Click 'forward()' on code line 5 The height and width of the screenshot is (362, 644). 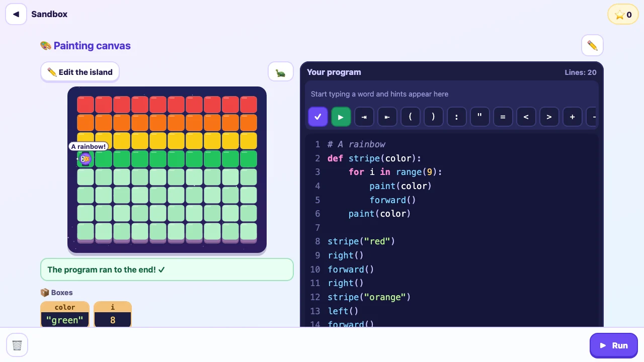pyautogui.click(x=393, y=200)
